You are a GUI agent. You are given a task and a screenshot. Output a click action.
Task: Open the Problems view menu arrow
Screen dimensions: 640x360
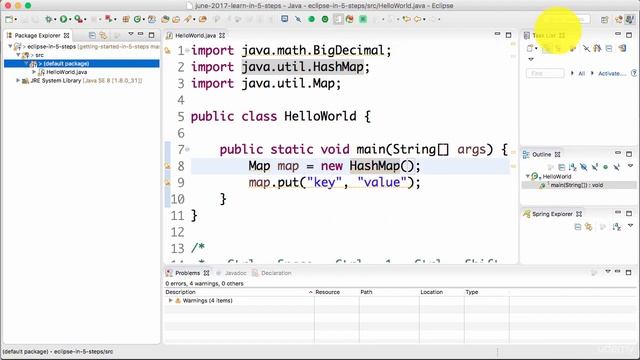coord(607,271)
